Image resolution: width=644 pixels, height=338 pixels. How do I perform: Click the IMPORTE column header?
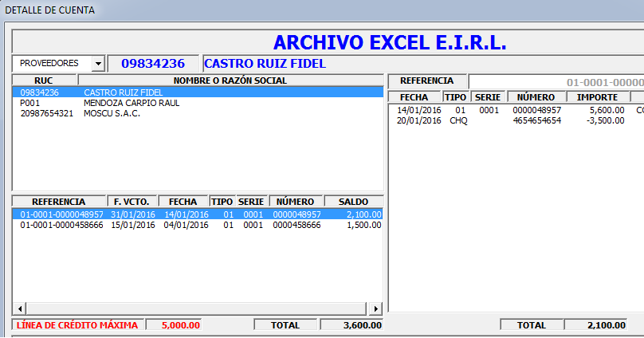(x=597, y=97)
